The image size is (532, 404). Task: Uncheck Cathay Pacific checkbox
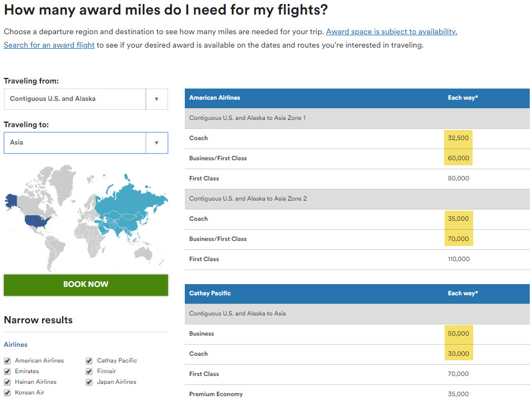pyautogui.click(x=89, y=360)
